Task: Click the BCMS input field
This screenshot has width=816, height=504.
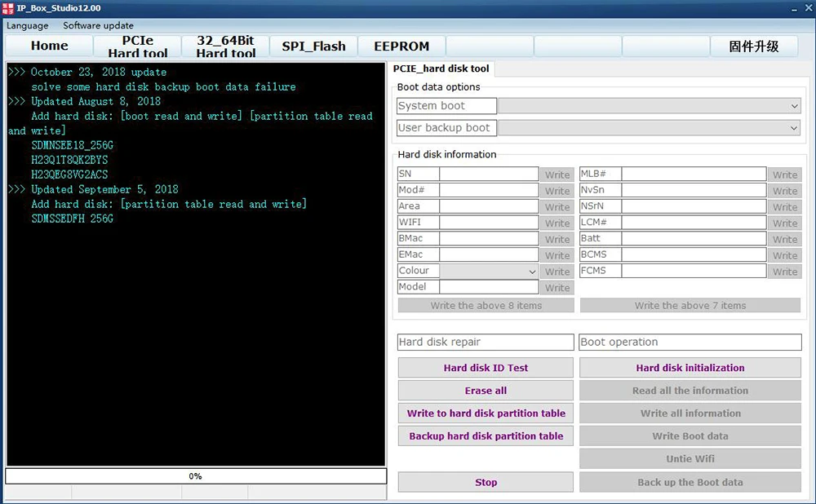Action: [694, 255]
